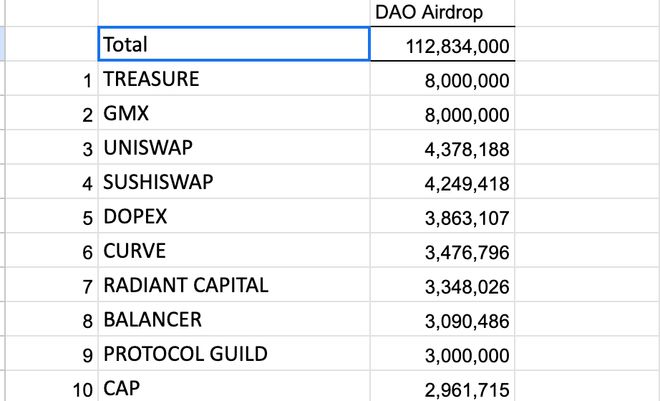Click the PROTOCOL GUILD cell

[233, 354]
